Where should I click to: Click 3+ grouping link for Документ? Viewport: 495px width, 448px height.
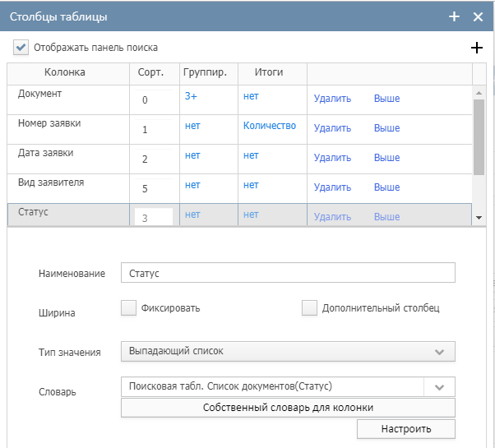191,97
